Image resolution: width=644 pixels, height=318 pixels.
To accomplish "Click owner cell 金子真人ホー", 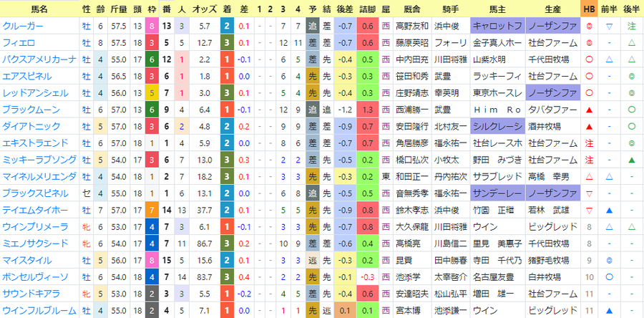I will (x=498, y=43).
